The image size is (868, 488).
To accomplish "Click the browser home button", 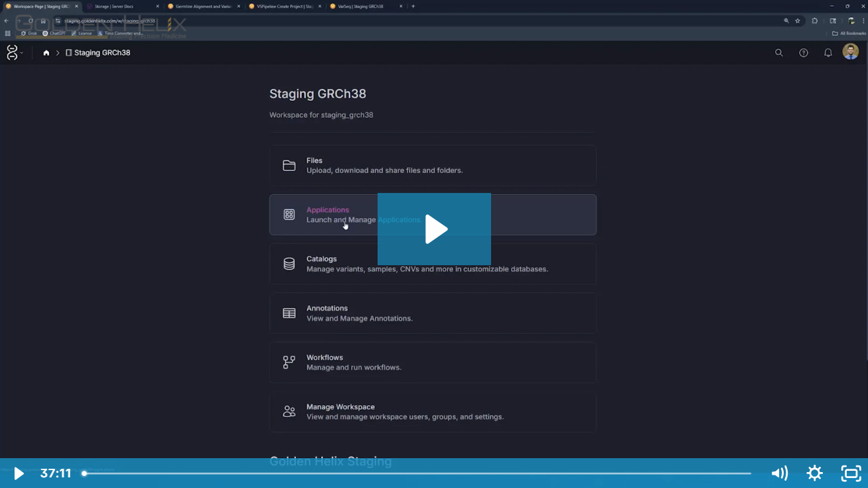I will coord(43,21).
